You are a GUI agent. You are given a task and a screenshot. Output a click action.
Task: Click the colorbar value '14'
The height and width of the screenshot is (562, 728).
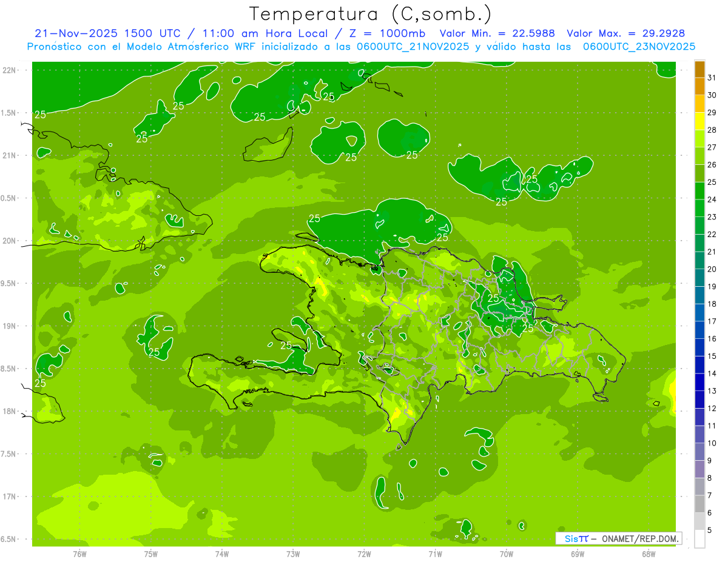click(x=712, y=373)
